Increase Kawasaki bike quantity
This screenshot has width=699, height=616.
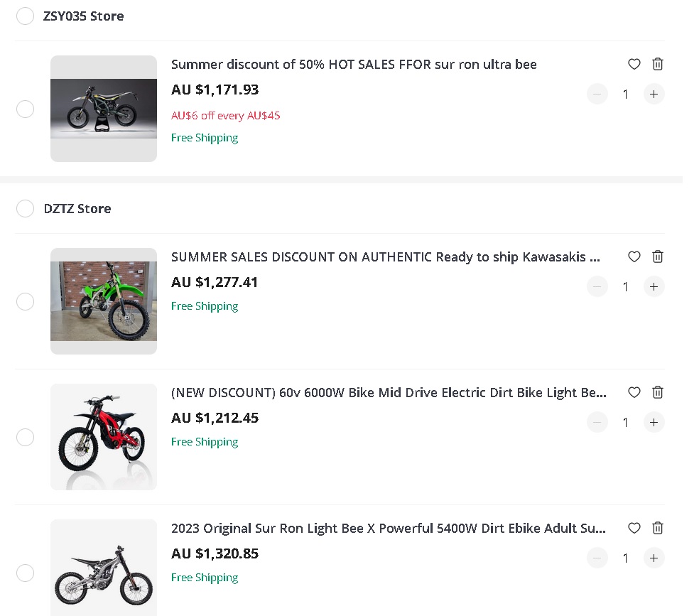coord(654,286)
